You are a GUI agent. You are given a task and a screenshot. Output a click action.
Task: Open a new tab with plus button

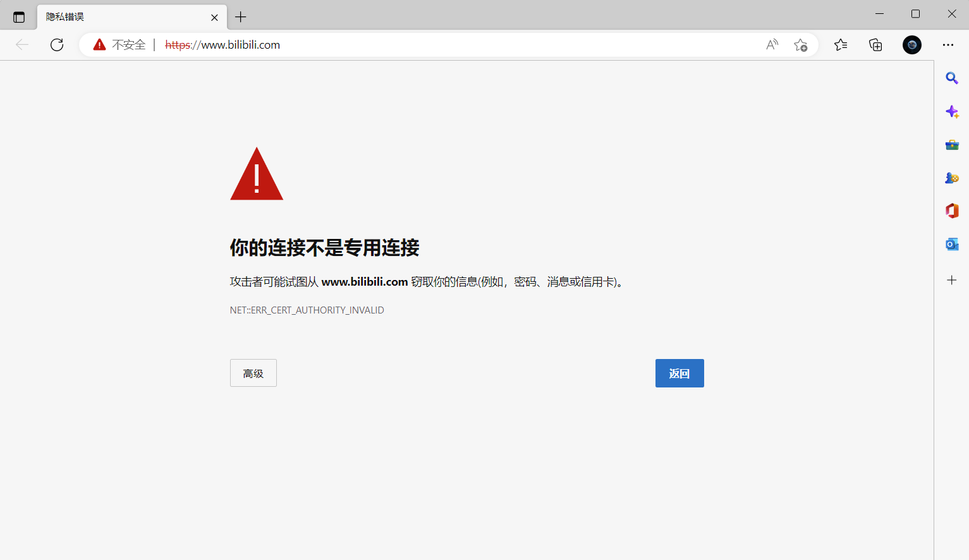240,17
